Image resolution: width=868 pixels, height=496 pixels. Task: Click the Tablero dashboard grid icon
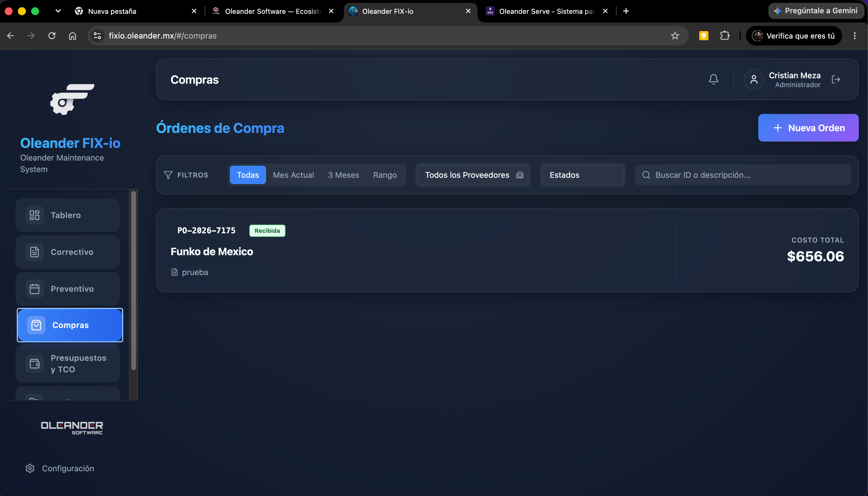pyautogui.click(x=35, y=215)
